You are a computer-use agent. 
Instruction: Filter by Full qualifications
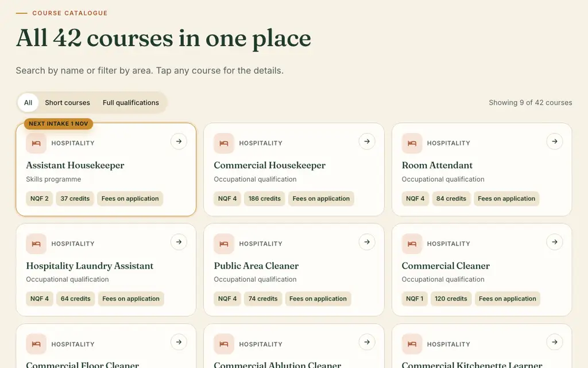(x=131, y=102)
